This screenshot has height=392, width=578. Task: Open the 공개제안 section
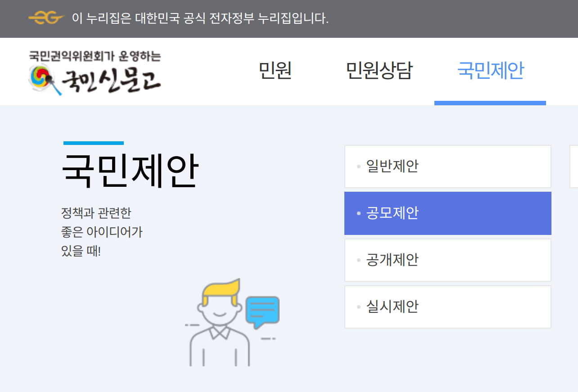click(x=447, y=260)
